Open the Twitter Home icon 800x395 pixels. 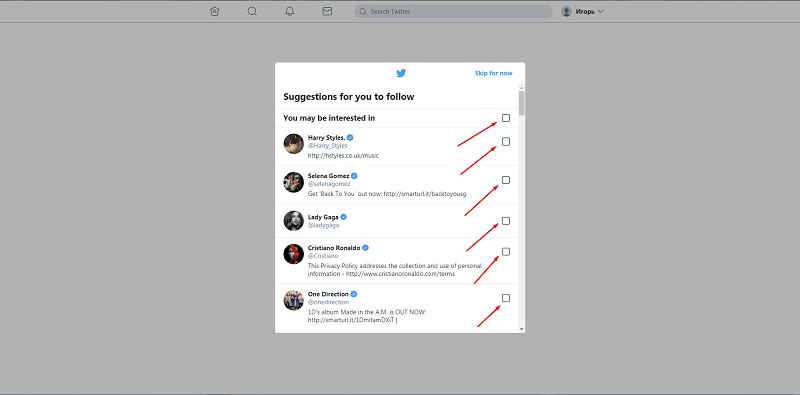pos(214,11)
